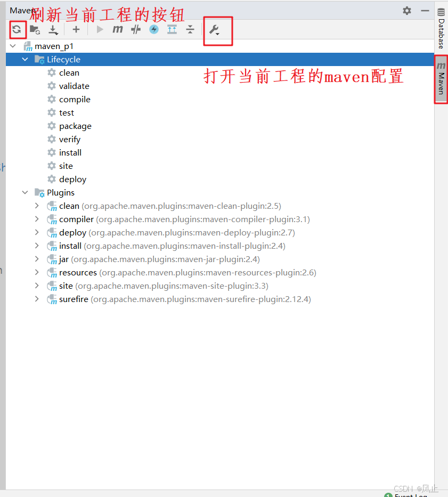This screenshot has width=448, height=497.
Task: Click Download Sources and Documentation icon
Action: coord(53,30)
